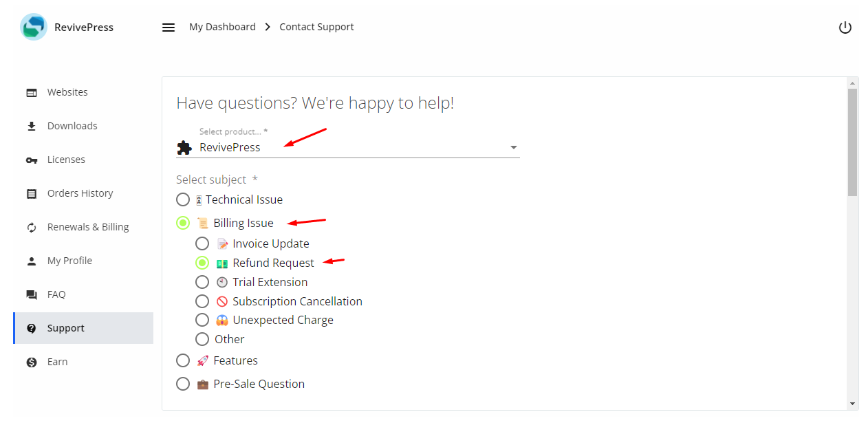Click the power logout icon
Screen dimensions: 868x423
click(x=845, y=28)
